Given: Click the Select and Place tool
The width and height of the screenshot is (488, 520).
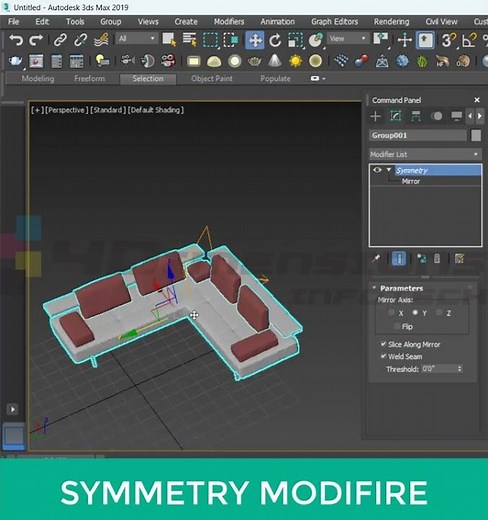Looking at the screenshot, I should click(315, 40).
